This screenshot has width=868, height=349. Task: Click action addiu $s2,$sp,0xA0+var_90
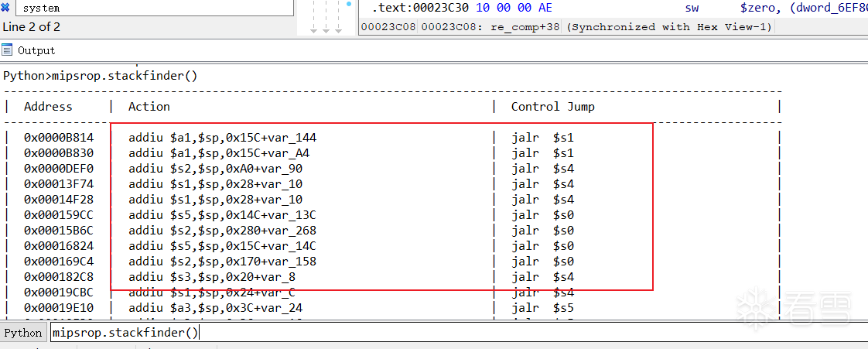tap(216, 169)
